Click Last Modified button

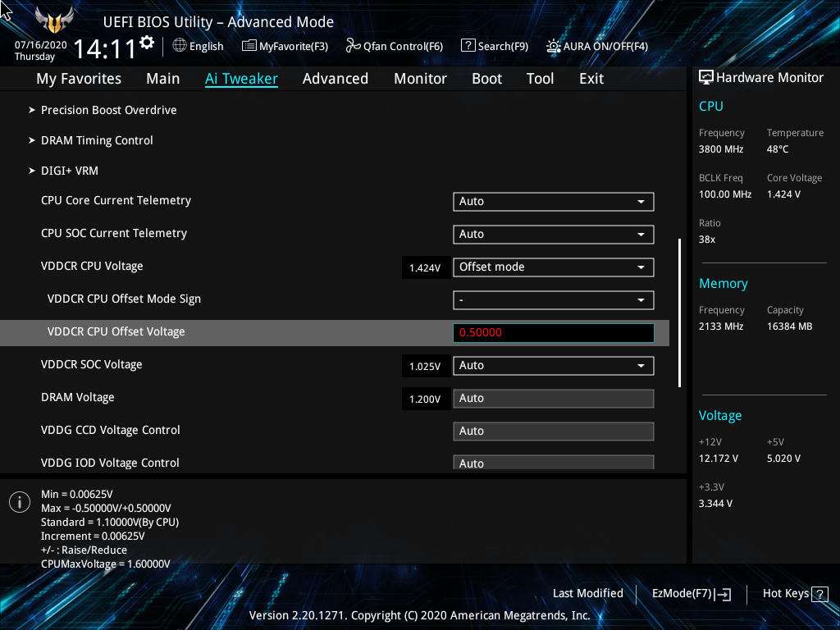587,594
